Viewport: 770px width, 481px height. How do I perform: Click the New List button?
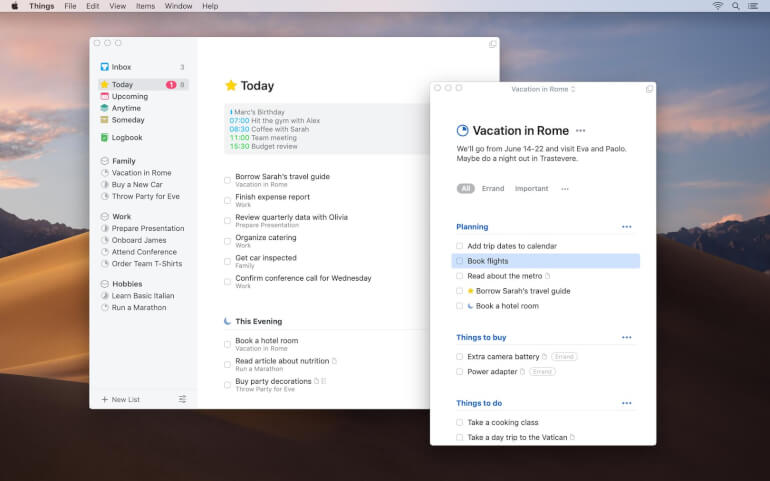[121, 399]
